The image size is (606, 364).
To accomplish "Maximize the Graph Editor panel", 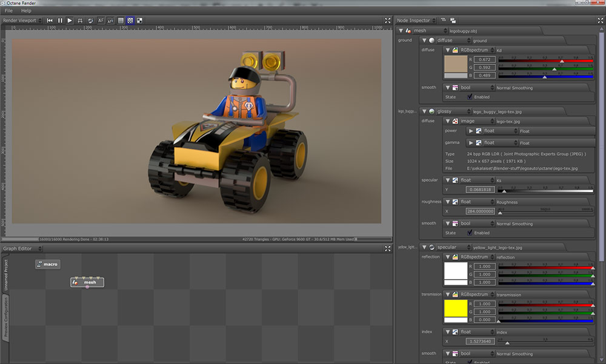I will (388, 248).
